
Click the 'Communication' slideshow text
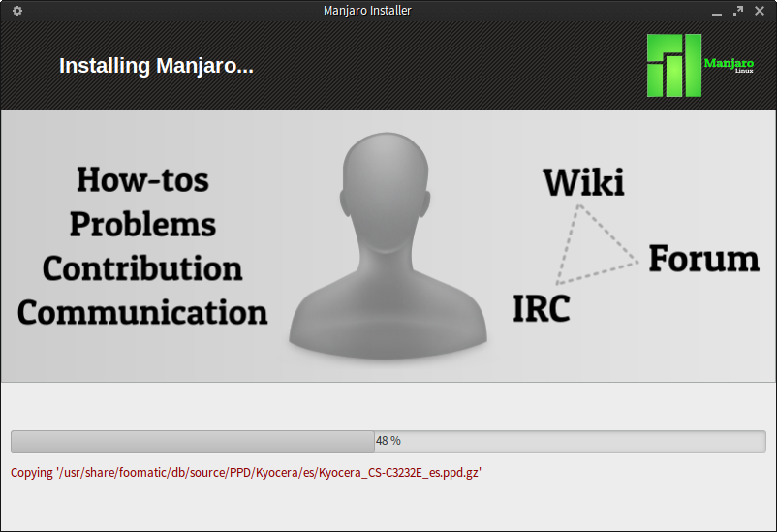coord(142,312)
